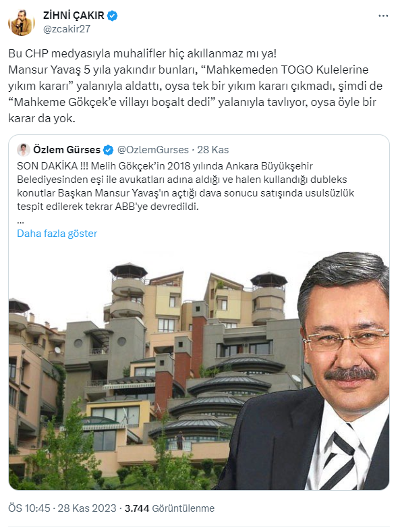Open Zihni Çakır's profile avatar

[22, 22]
